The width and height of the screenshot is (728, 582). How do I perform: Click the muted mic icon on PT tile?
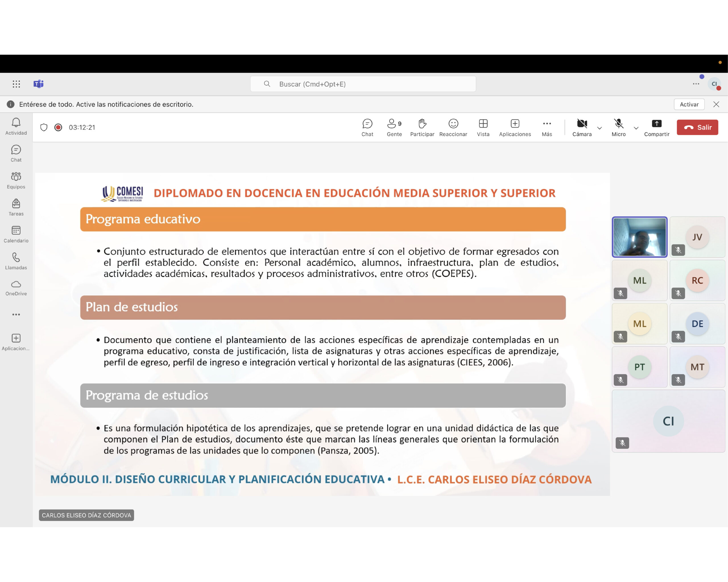[620, 380]
